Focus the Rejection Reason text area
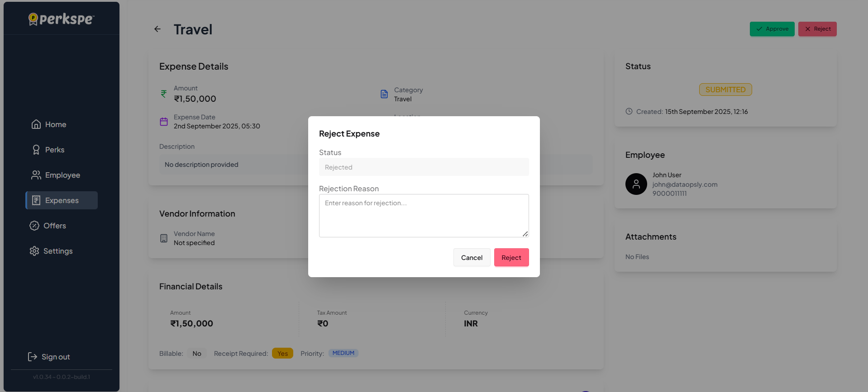This screenshot has height=392, width=868. pyautogui.click(x=424, y=216)
